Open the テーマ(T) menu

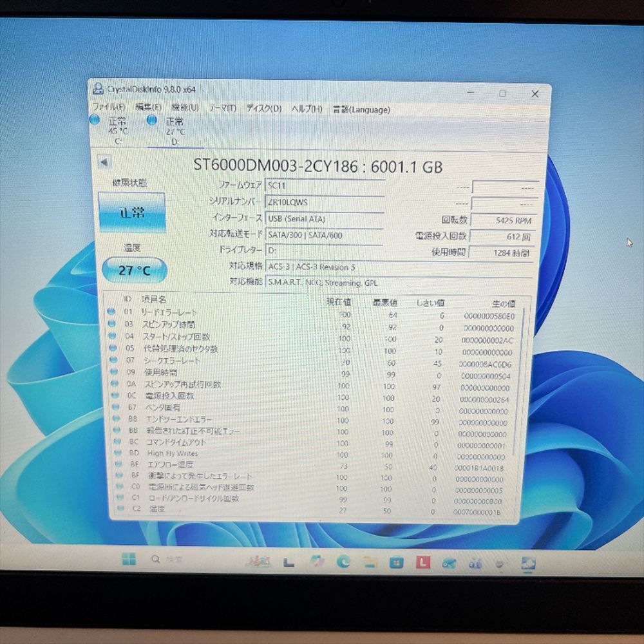[x=223, y=108]
